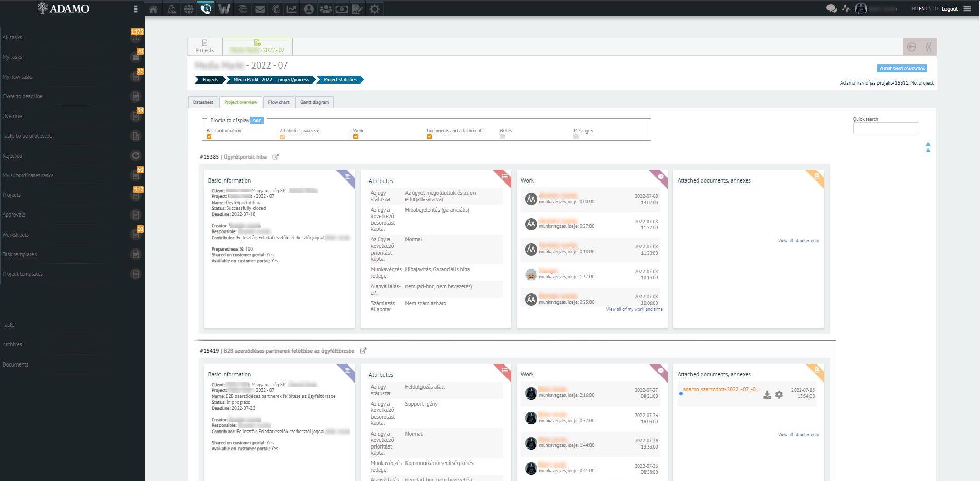Select the W worksheets icon in toolbar
The image size is (980, 481).
point(224,9)
